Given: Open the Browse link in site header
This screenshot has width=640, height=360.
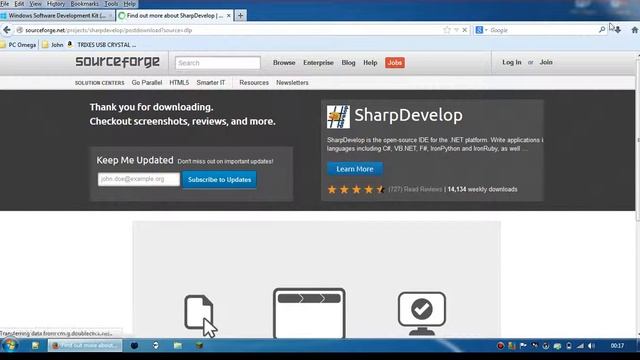Looking at the screenshot, I should click(284, 62).
